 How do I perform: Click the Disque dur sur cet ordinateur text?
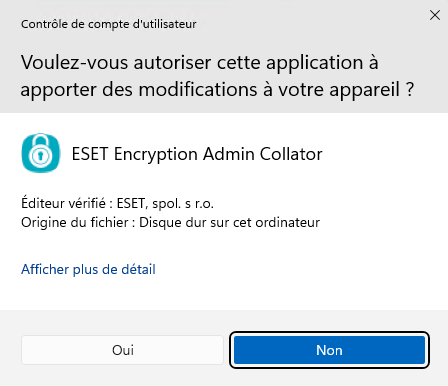(x=229, y=222)
